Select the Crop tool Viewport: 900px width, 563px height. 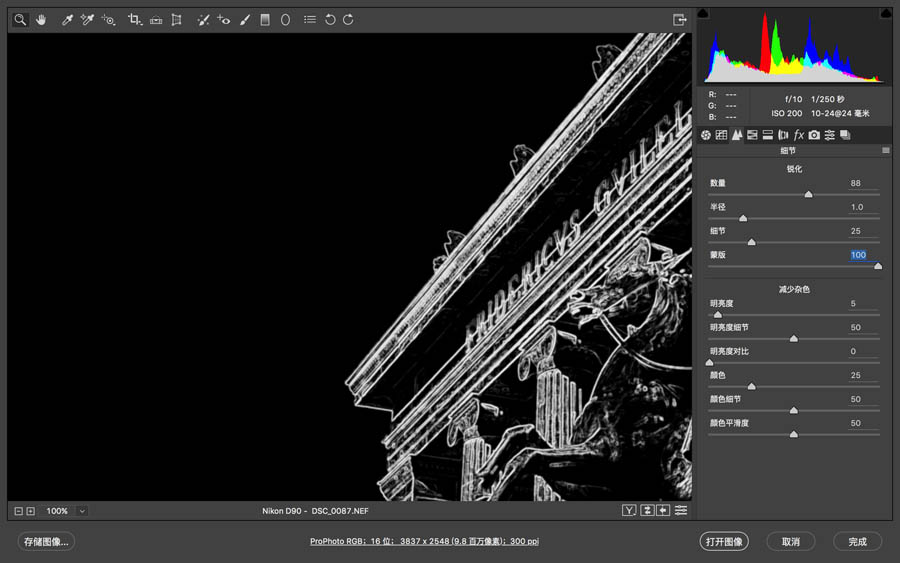[134, 20]
